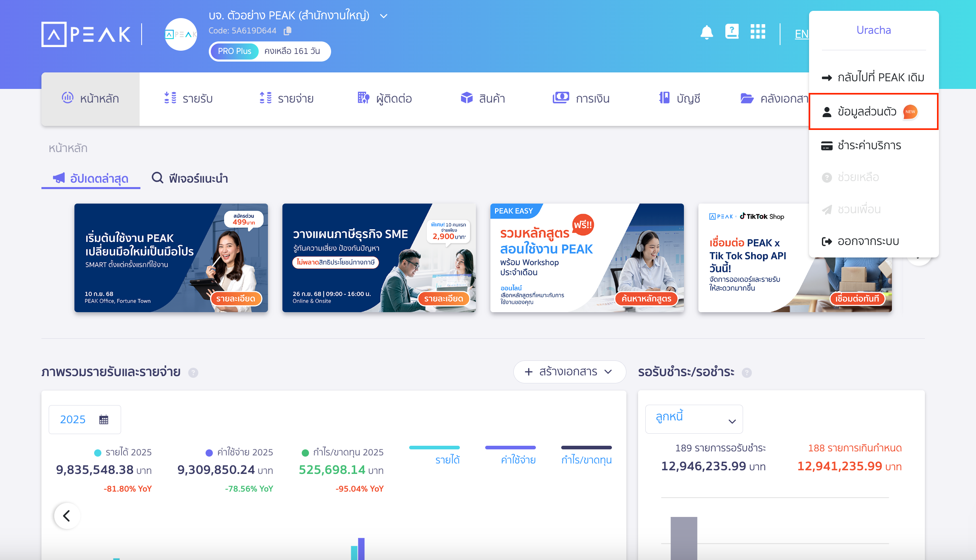Select ข้อมูลส่วนตัว from user menu
Screen dimensions: 976x560
(874, 112)
